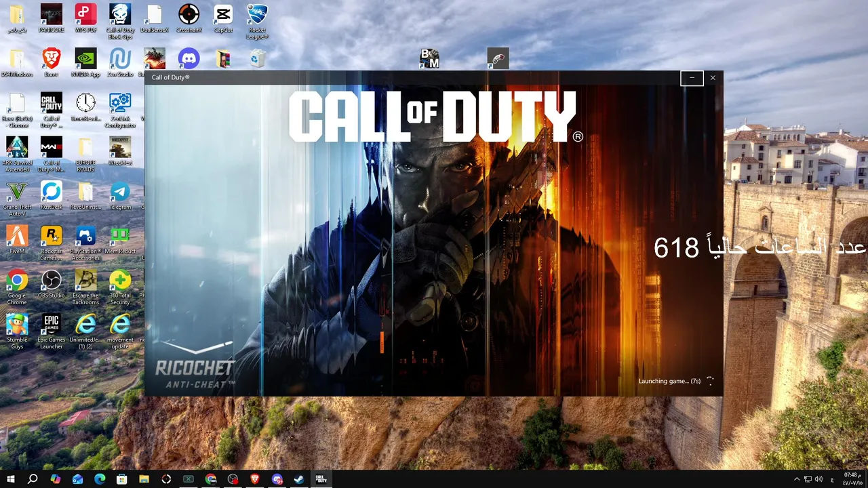Viewport: 868px width, 488px height.
Task: Open the NVIDIA App desktop shortcut
Action: pyautogui.click(x=85, y=62)
